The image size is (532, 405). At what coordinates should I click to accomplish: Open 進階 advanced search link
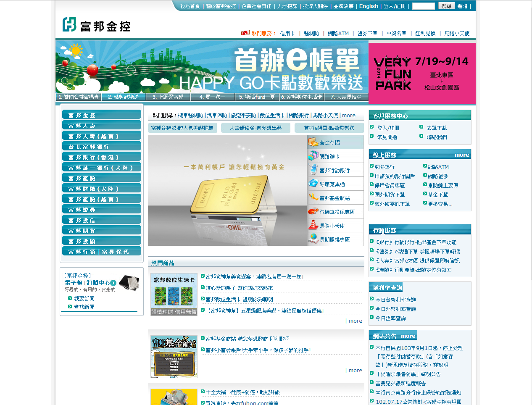462,6
